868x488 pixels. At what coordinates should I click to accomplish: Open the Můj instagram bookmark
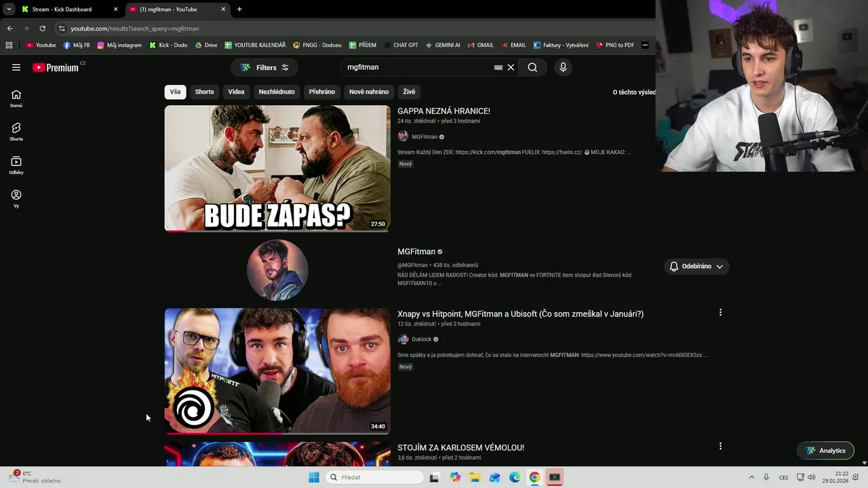click(x=119, y=45)
